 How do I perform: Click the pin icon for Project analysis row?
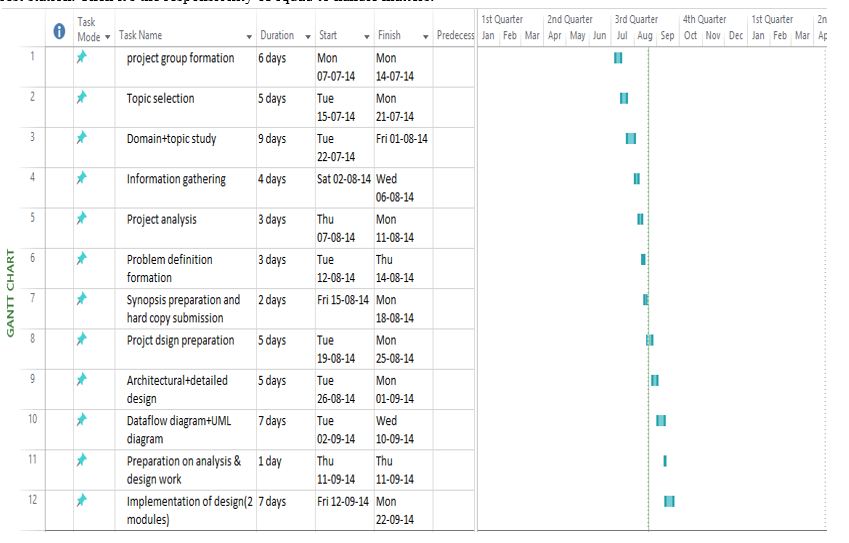(x=82, y=218)
